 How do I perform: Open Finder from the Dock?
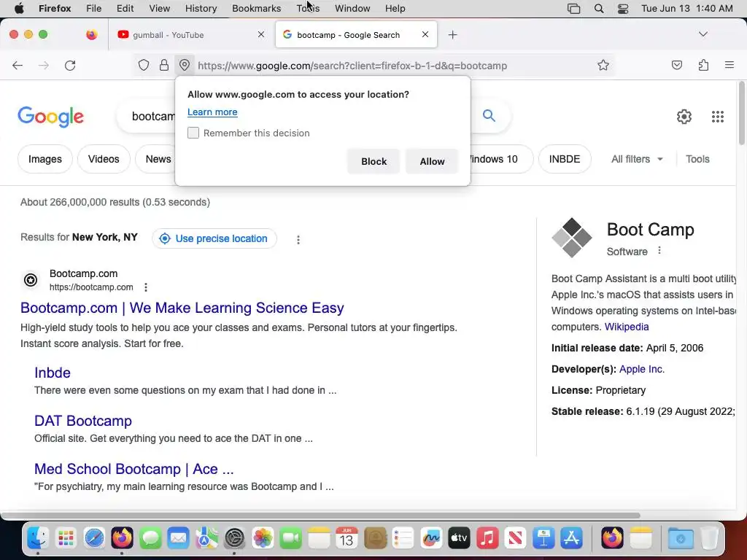[x=38, y=538]
